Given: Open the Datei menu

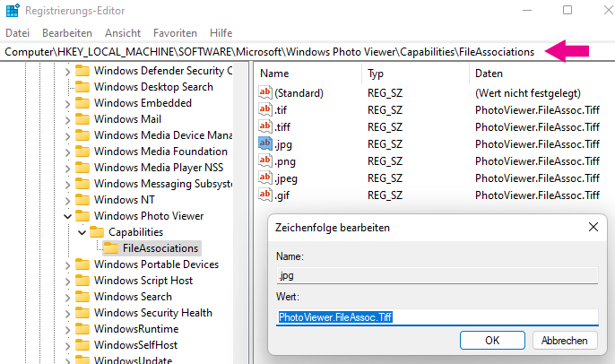Looking at the screenshot, I should 18,32.
